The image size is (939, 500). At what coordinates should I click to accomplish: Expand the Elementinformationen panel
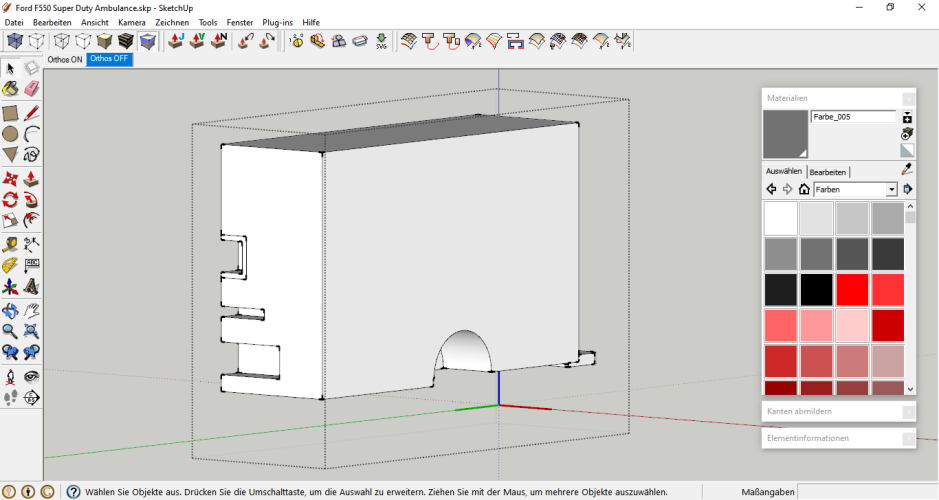838,438
